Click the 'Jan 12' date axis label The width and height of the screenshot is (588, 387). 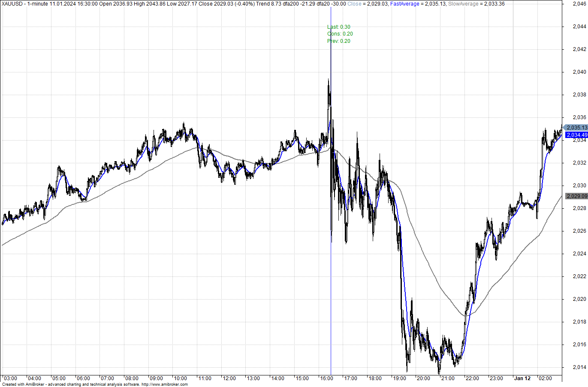[x=522, y=378]
